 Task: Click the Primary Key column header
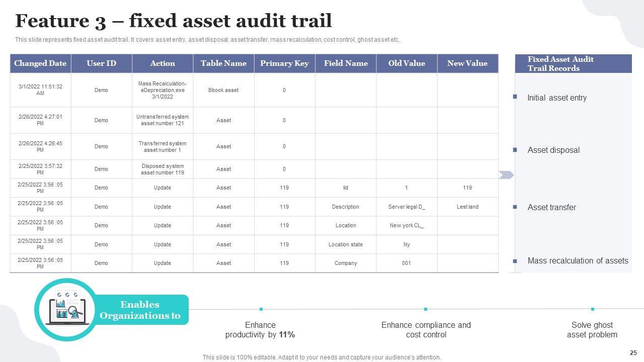click(x=284, y=63)
